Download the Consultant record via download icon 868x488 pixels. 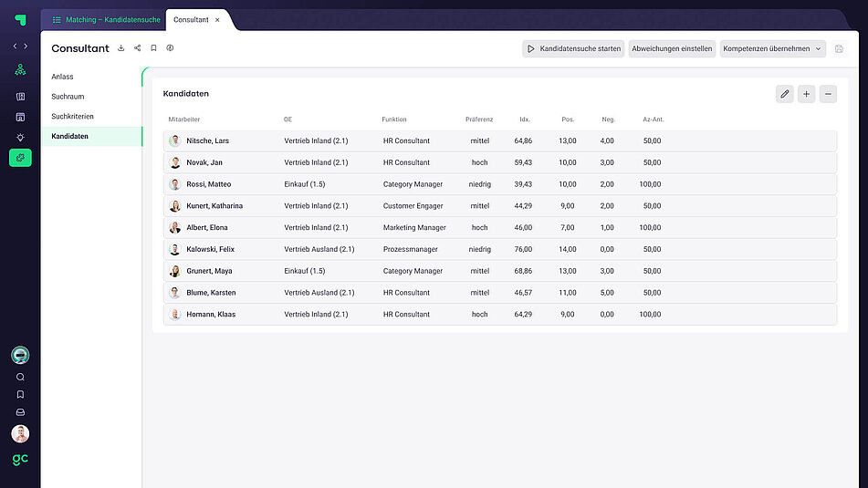[x=120, y=48]
